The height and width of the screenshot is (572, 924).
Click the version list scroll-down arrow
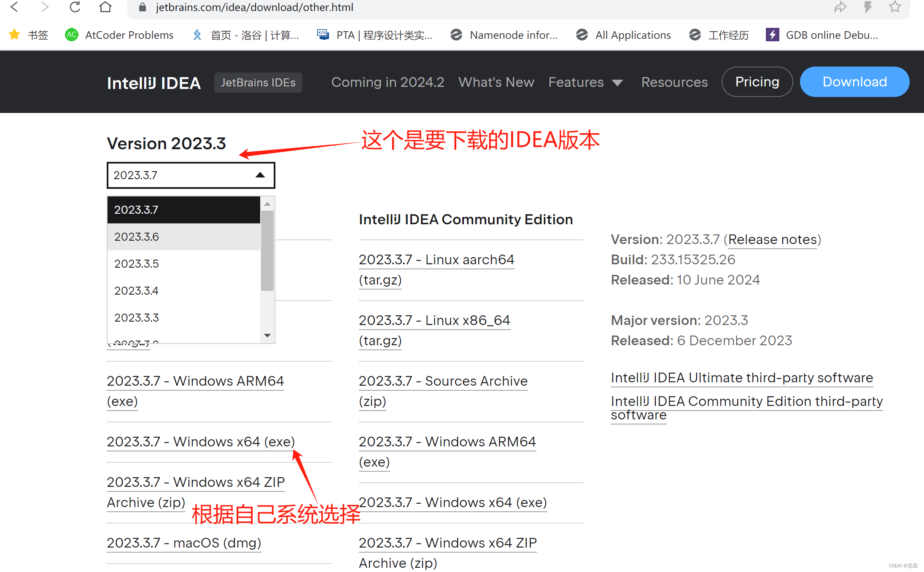coord(267,336)
